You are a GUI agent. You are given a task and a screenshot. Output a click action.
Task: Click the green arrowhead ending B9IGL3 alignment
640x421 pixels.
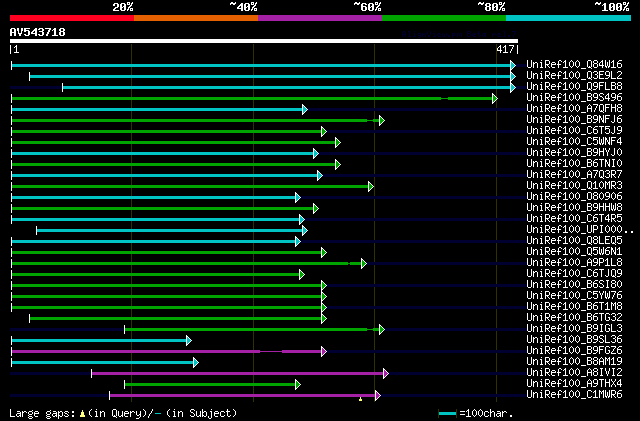pyautogui.click(x=382, y=329)
